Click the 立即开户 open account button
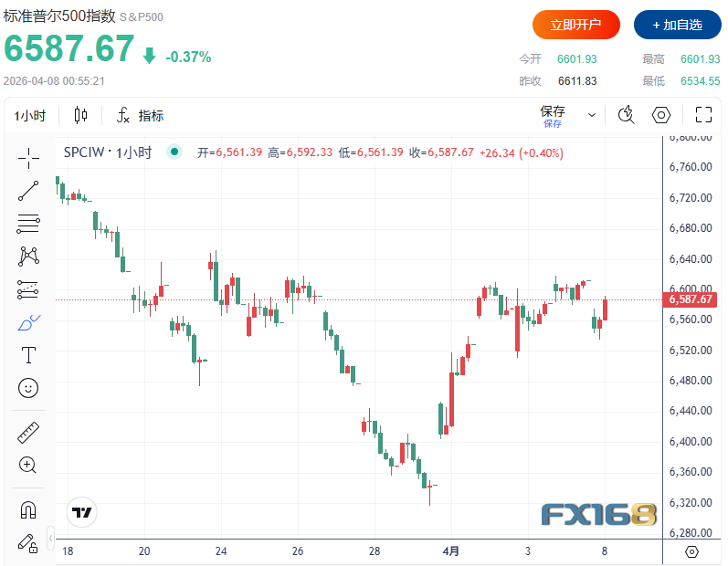Viewport: 728px width, 566px height. [576, 25]
